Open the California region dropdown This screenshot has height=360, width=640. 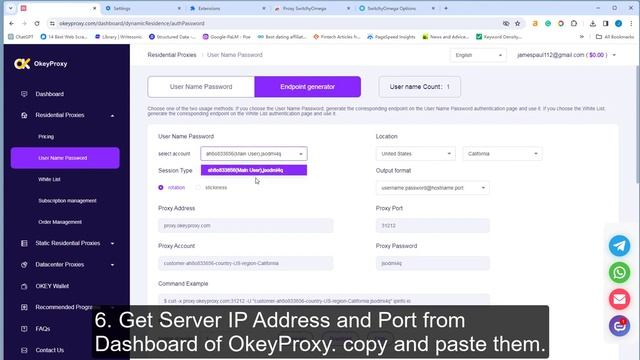pos(502,154)
